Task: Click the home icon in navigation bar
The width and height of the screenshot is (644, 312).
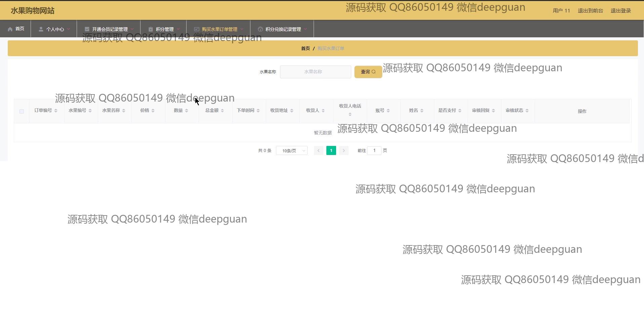Action: (10, 29)
